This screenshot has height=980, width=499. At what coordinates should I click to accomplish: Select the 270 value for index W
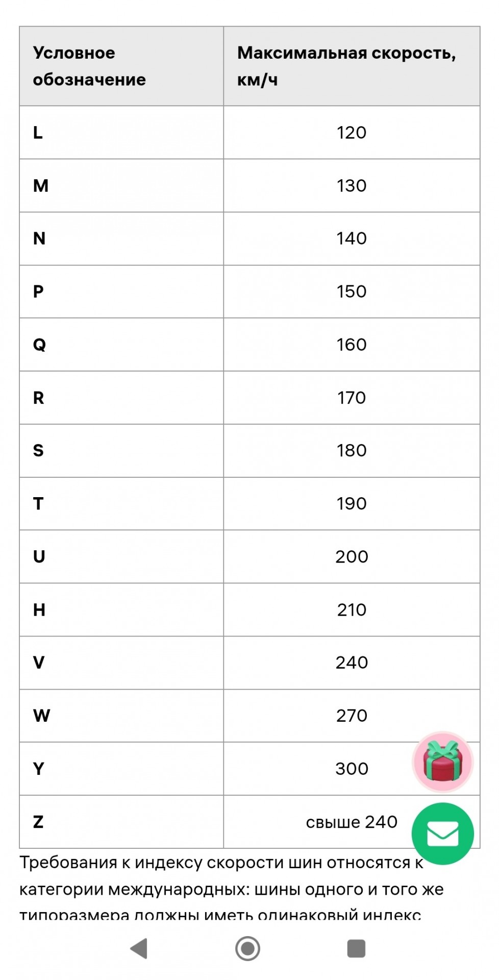[352, 716]
